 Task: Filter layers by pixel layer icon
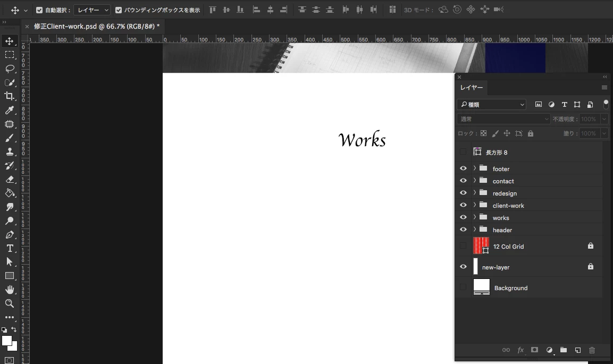point(539,104)
